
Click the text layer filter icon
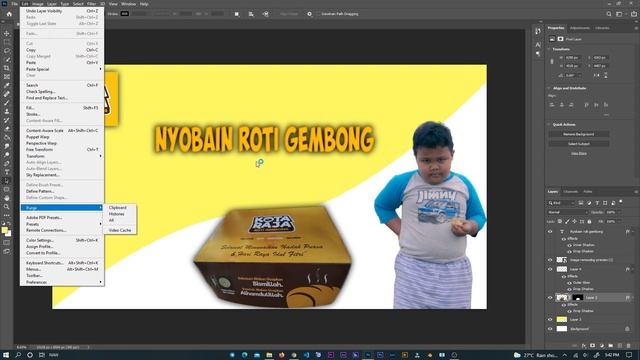point(597,203)
